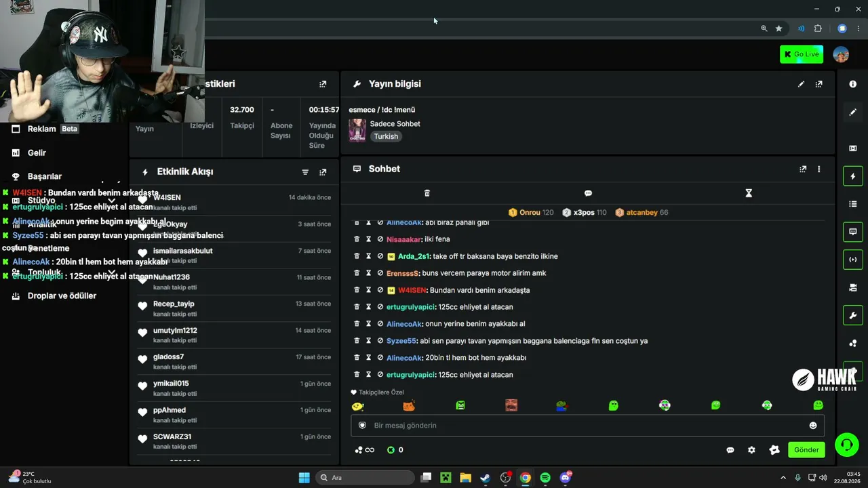
Task: Click follower umutylm1212 in activity feed
Action: (x=175, y=331)
